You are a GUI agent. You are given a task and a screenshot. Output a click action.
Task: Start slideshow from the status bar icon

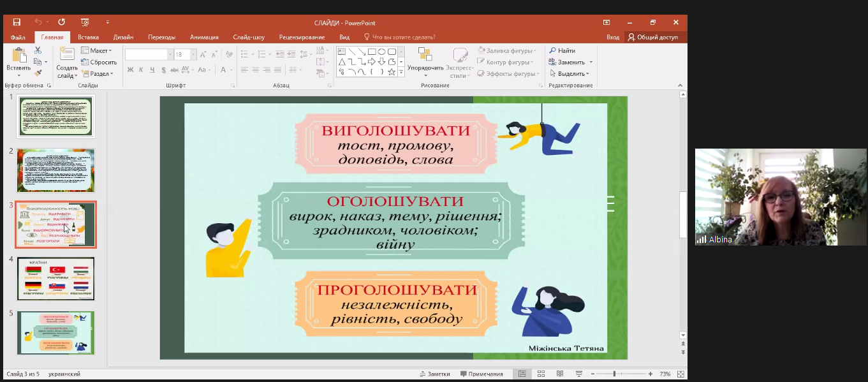(579, 374)
